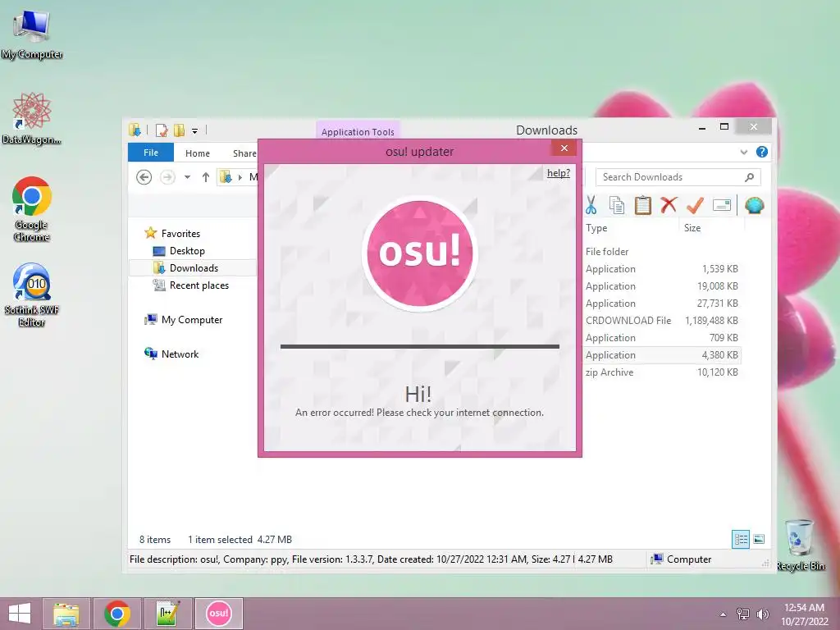Open Explorer help question mark icon
Screen dimensions: 840x630
(x=762, y=152)
